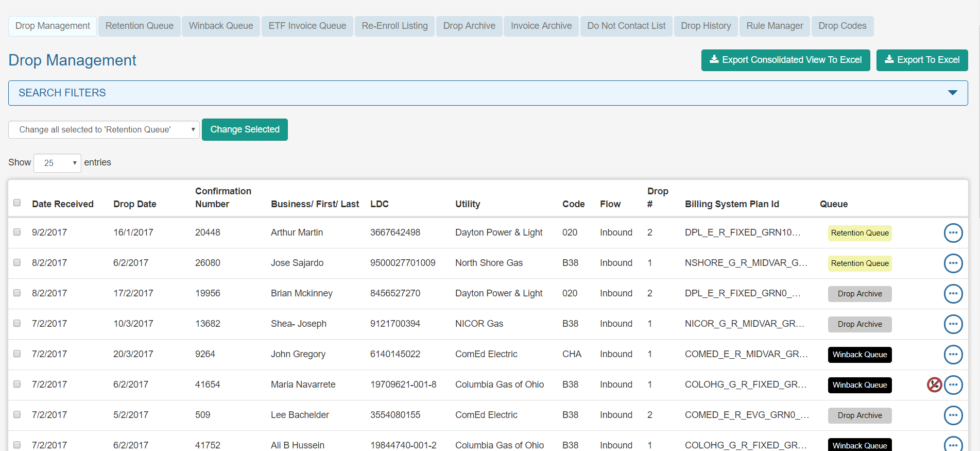Sort by Confirmation Number column header
Screen dimensions: 980x451
(x=223, y=197)
